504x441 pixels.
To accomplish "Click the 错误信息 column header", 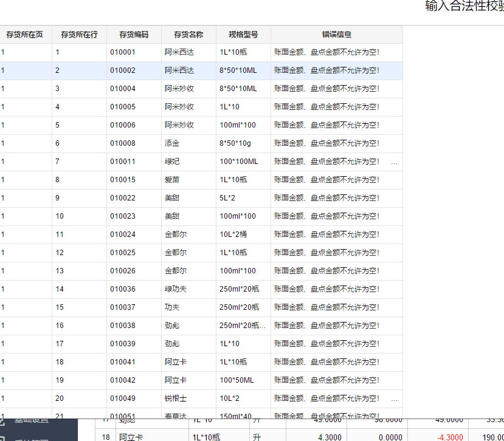I will pos(337,35).
